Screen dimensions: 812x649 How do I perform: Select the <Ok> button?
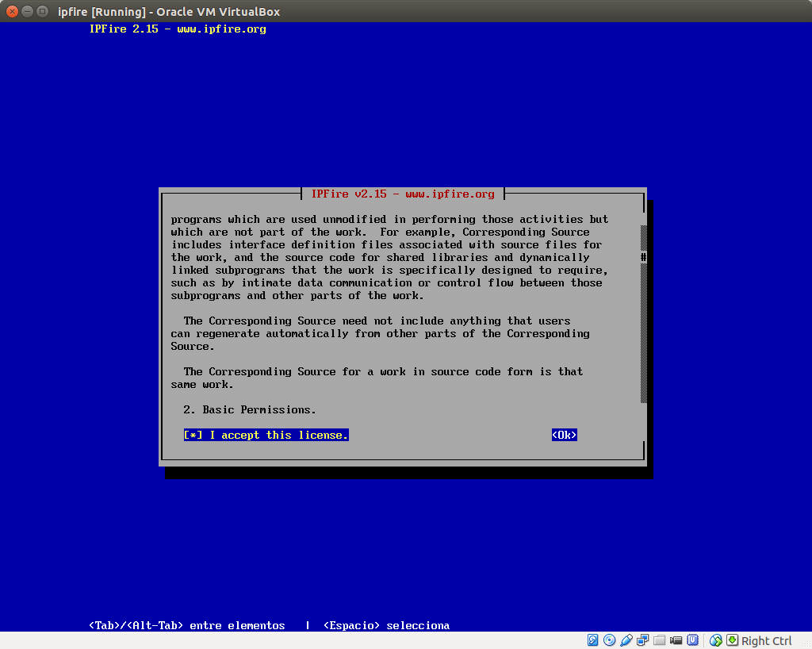564,434
